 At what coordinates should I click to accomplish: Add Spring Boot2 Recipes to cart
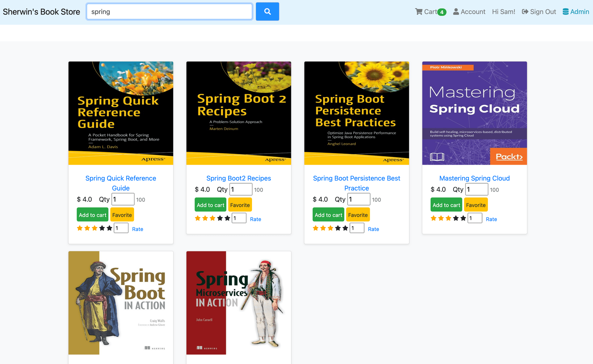tap(210, 205)
